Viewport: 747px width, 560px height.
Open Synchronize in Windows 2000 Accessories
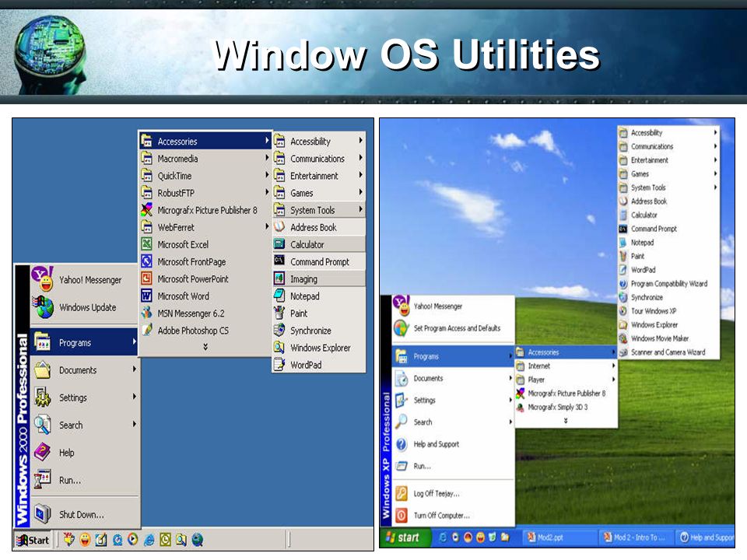click(319, 331)
